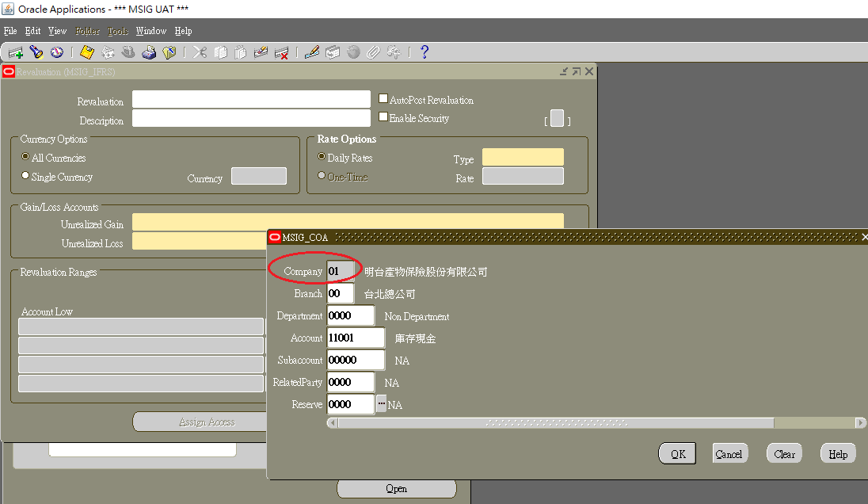The image size is (868, 504).
Task: Click the New record toolbar icon
Action: 16,52
